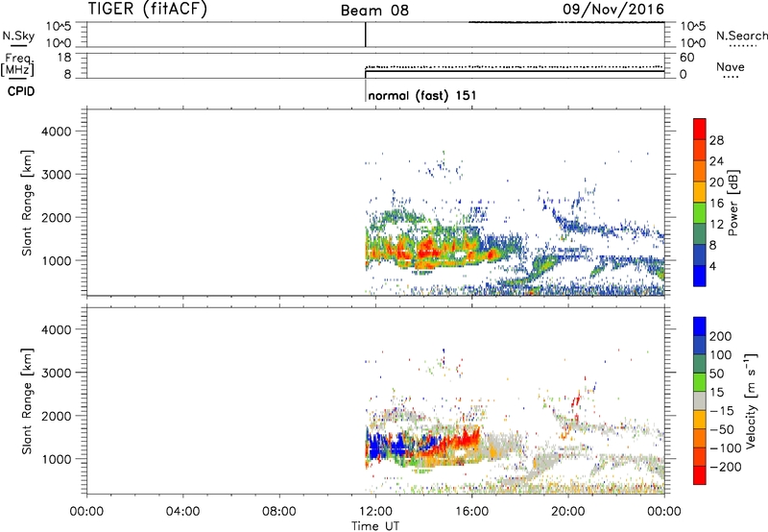Click the '20:00' time tick label

coord(567,512)
